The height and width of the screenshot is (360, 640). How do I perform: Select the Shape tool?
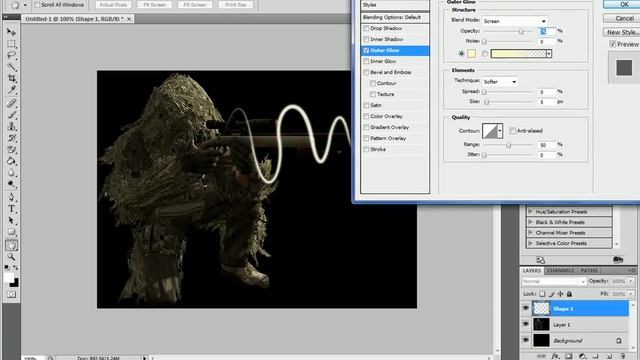point(11,232)
